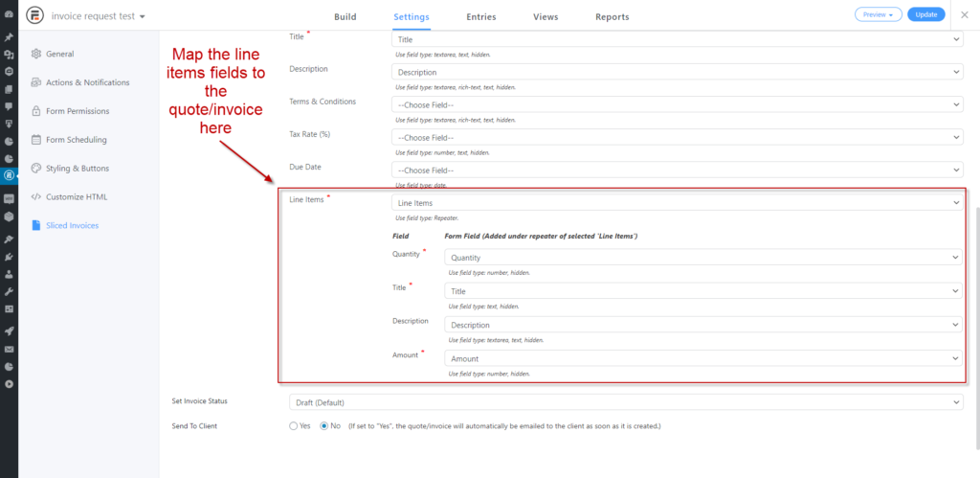
Task: Open Form Scheduling calendar icon
Action: coord(36,140)
